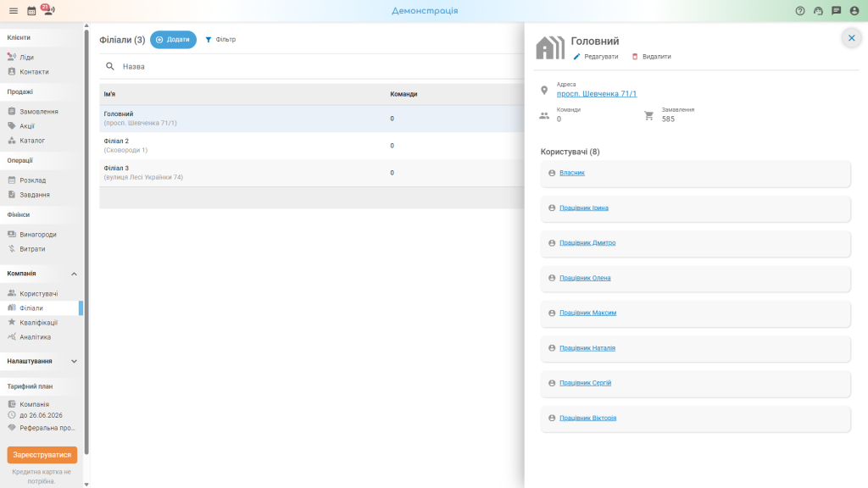
Task: Open user Працівник Наталія
Action: 587,348
